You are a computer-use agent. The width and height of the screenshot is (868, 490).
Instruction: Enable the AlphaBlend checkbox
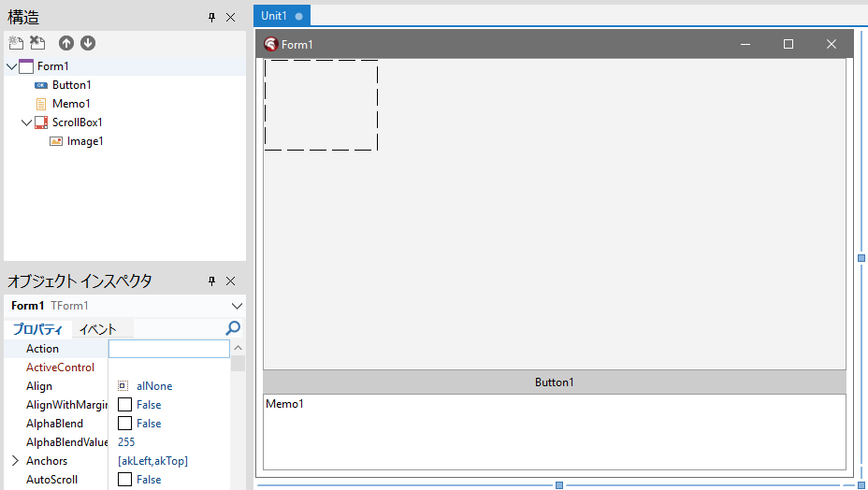(124, 424)
